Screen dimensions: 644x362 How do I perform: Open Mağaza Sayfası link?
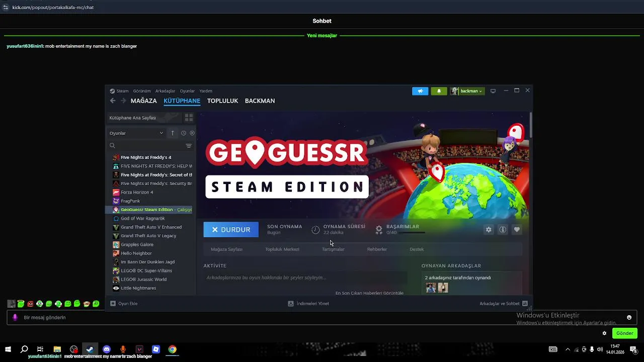tap(226, 249)
